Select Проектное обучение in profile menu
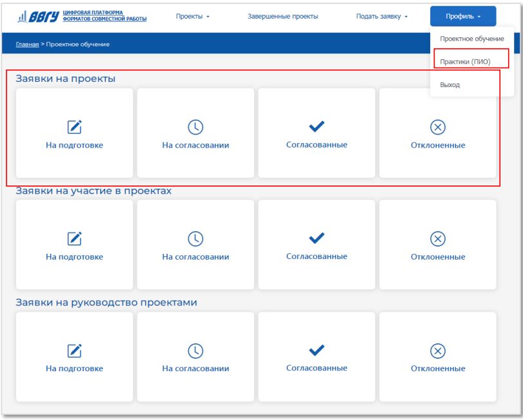The width and height of the screenshot is (523, 420). coord(471,39)
